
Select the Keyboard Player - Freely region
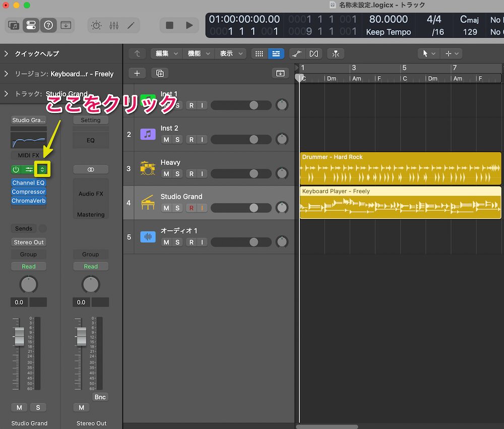[401, 203]
